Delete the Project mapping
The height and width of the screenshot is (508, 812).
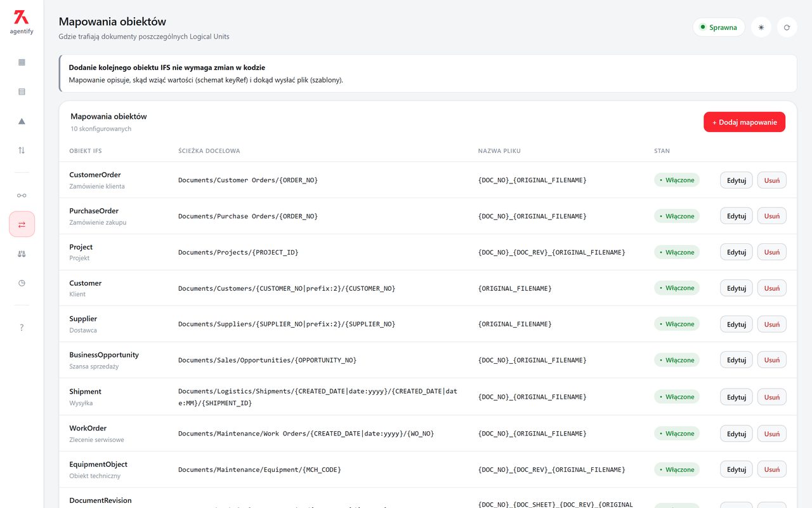pos(771,252)
